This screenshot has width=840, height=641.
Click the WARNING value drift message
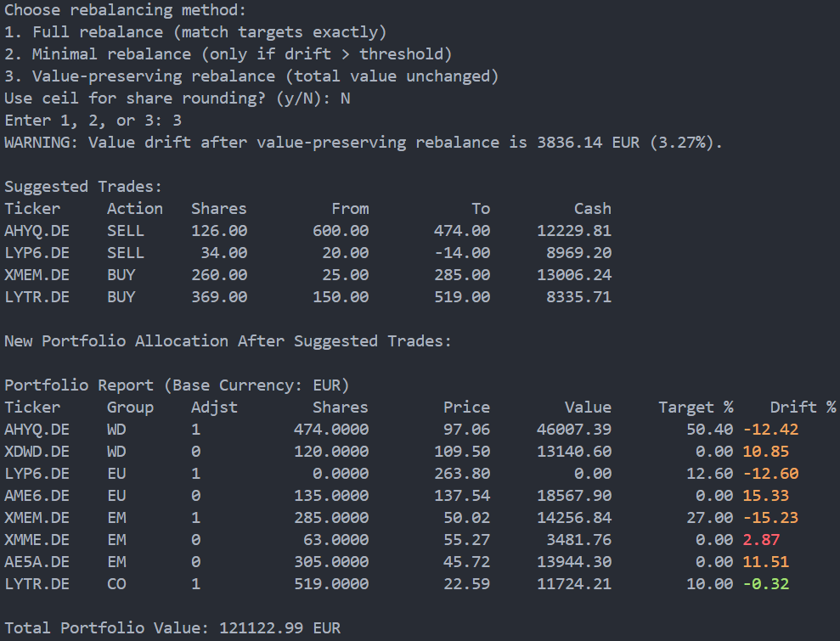(364, 143)
